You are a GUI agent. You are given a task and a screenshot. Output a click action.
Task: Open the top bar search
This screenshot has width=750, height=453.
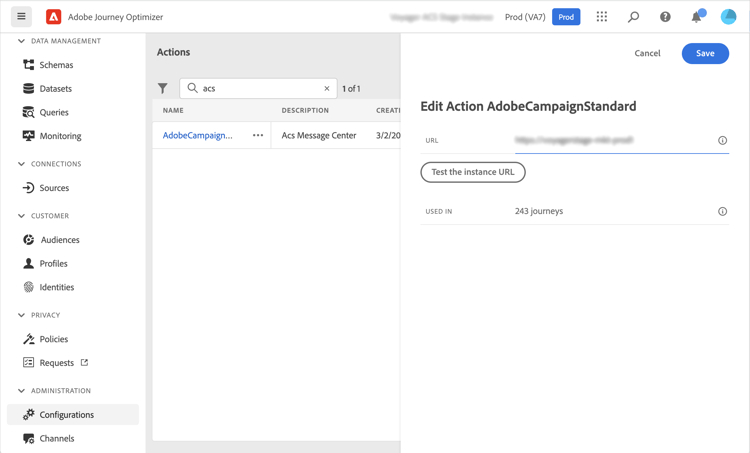(x=633, y=17)
